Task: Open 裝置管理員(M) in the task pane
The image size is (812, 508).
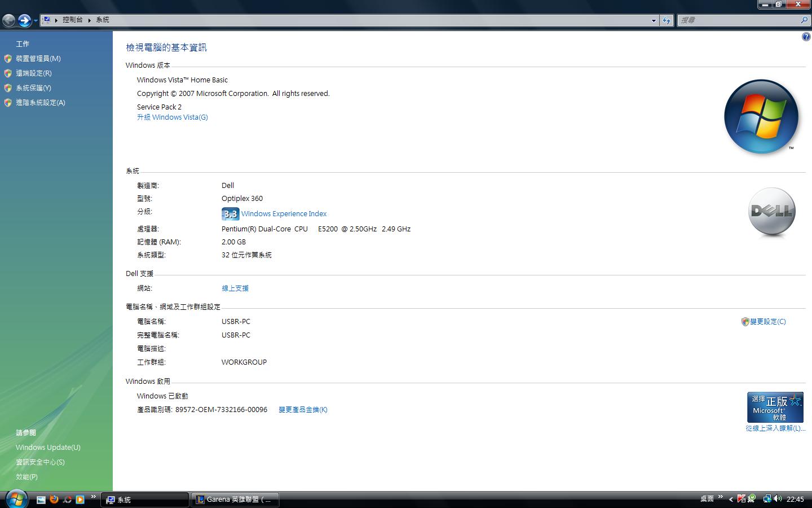Action: tap(38, 59)
